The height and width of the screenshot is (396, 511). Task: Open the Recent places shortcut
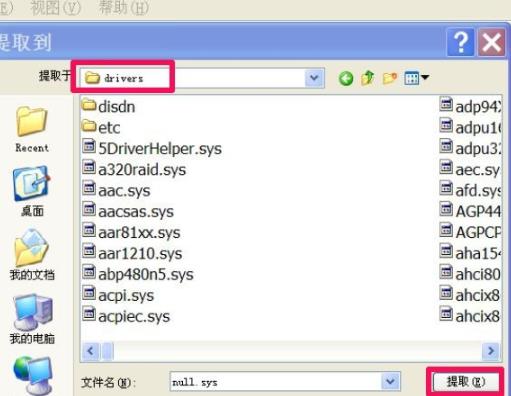[32, 129]
